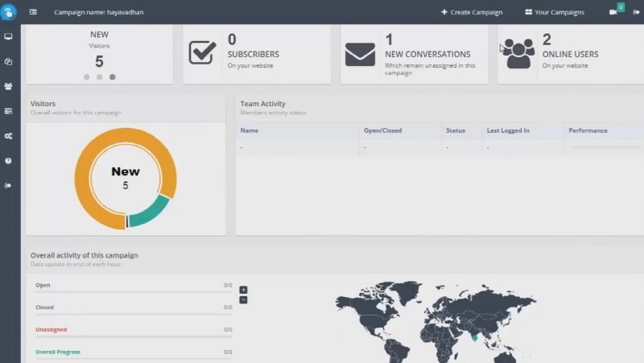The image size is (644, 363).
Task: Click the highlighted green India region on map
Action: (x=475, y=337)
